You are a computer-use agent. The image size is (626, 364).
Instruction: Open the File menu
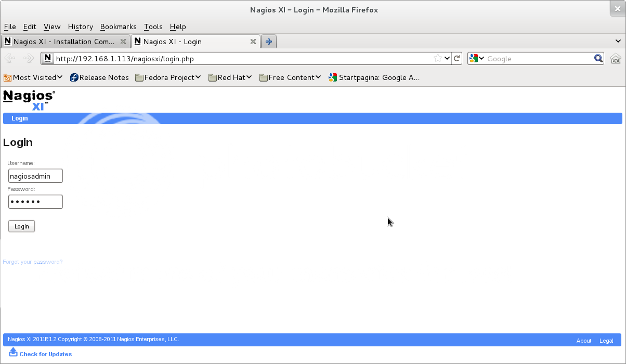(x=10, y=26)
